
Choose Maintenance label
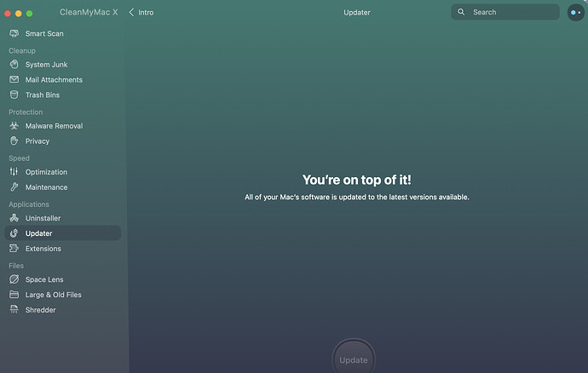46,187
